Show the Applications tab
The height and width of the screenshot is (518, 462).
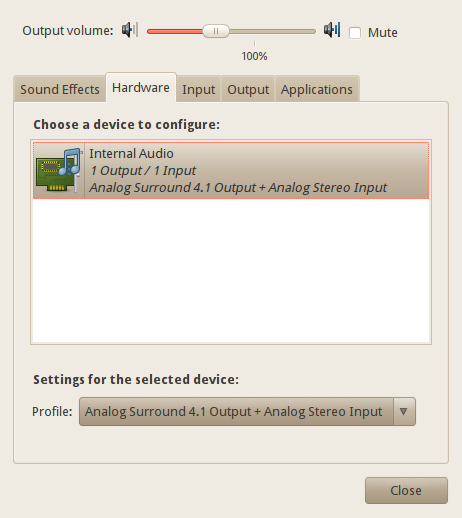click(317, 89)
